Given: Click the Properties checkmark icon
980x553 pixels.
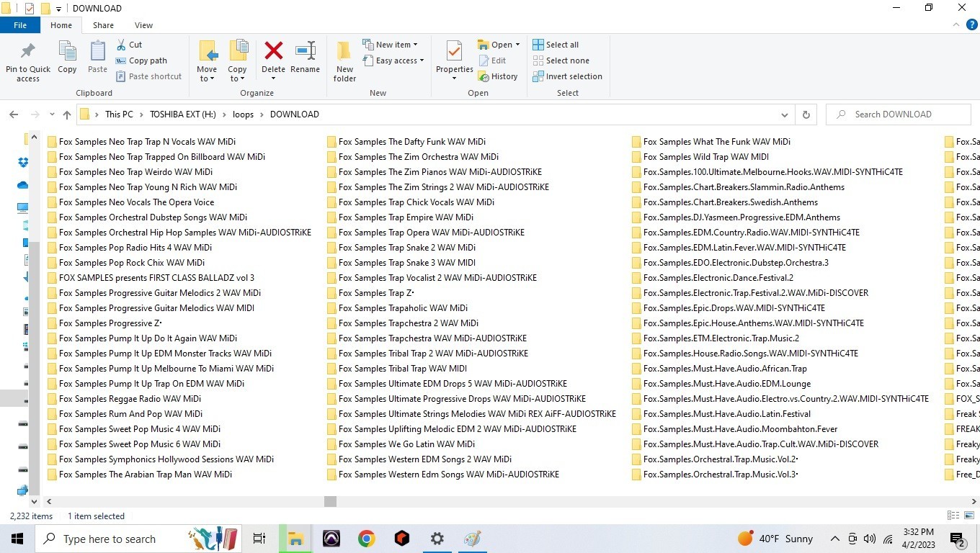Looking at the screenshot, I should [x=454, y=52].
